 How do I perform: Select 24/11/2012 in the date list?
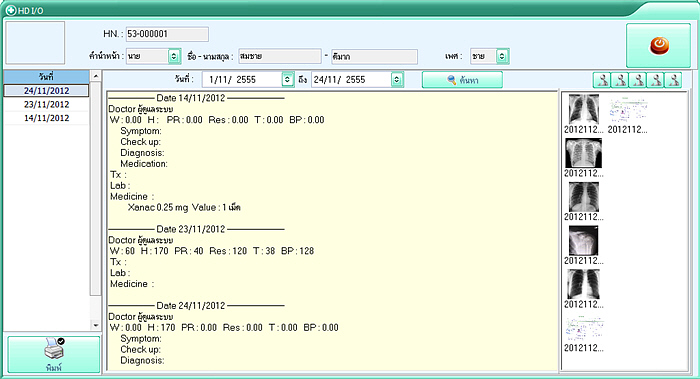pyautogui.click(x=46, y=91)
